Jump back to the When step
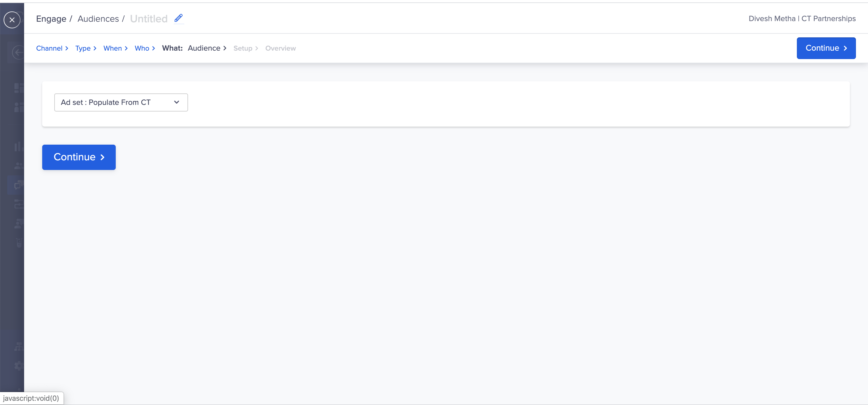868x405 pixels. coord(112,48)
